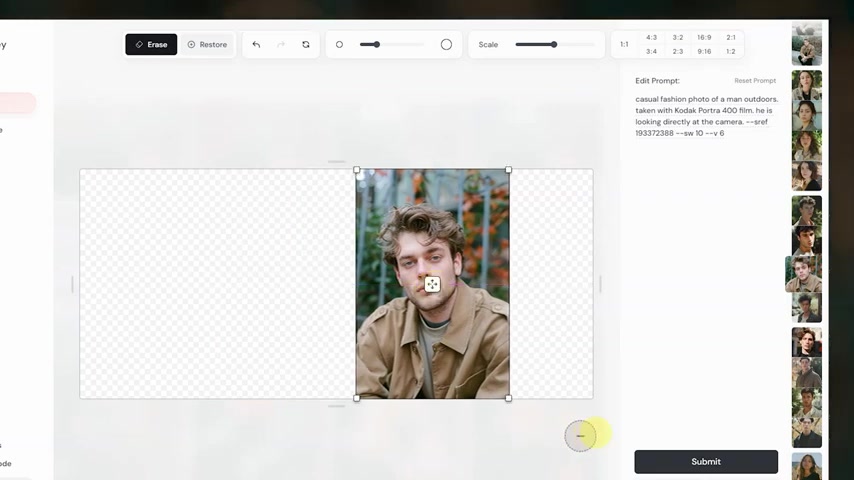
Task: Click the large brush size circle icon
Action: point(446,45)
